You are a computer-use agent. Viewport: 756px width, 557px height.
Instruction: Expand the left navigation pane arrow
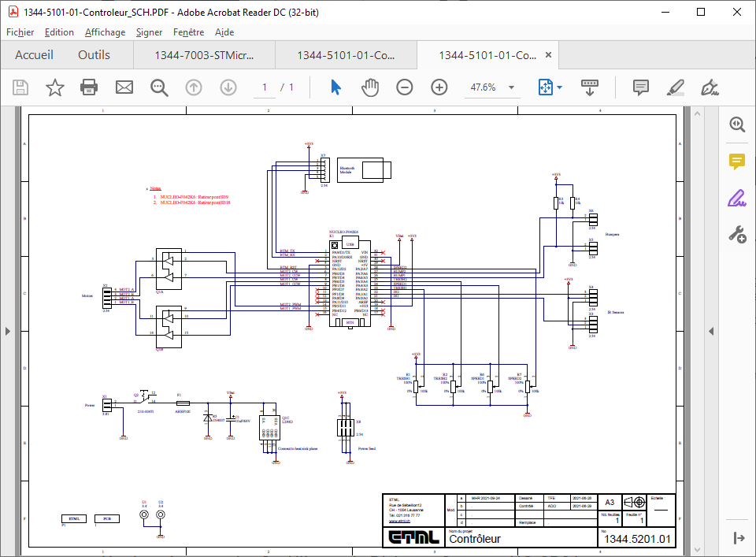coord(8,332)
